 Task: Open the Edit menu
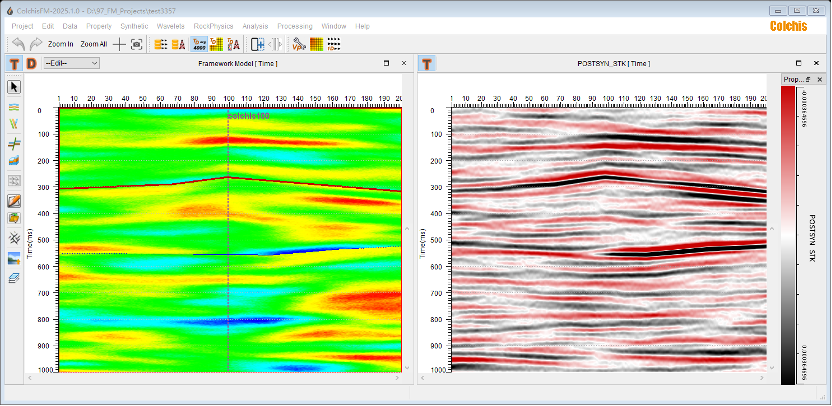tap(48, 26)
